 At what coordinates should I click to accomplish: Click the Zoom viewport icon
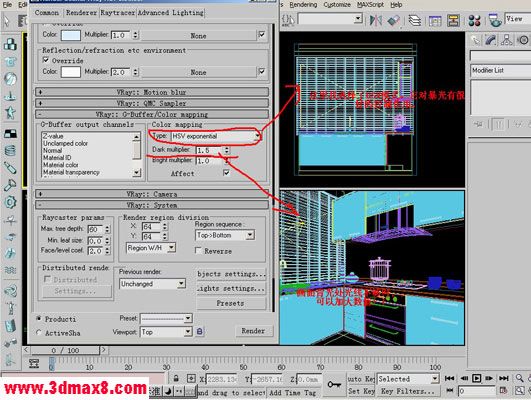(x=519, y=378)
